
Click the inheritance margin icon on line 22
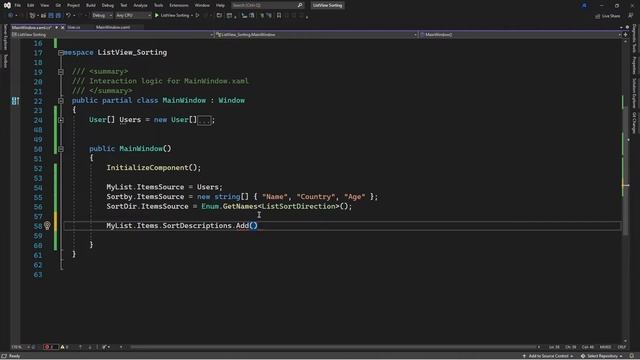15,100
